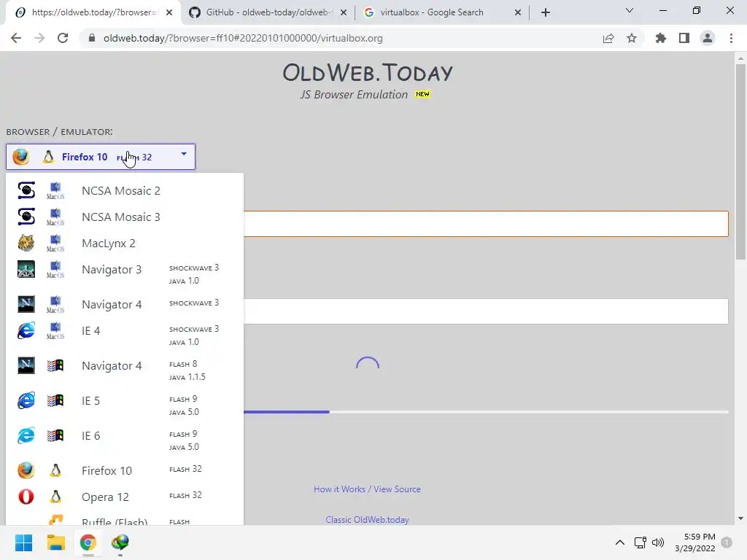747x560 pixels.
Task: Open the Chrome profile avatar
Action: [x=708, y=38]
